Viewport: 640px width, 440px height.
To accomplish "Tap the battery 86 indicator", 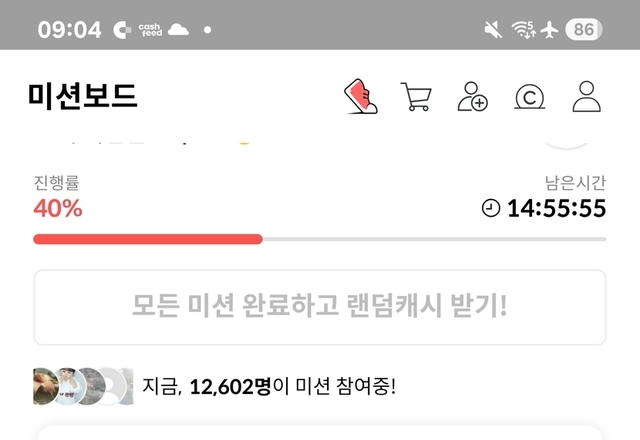I will 584,29.
